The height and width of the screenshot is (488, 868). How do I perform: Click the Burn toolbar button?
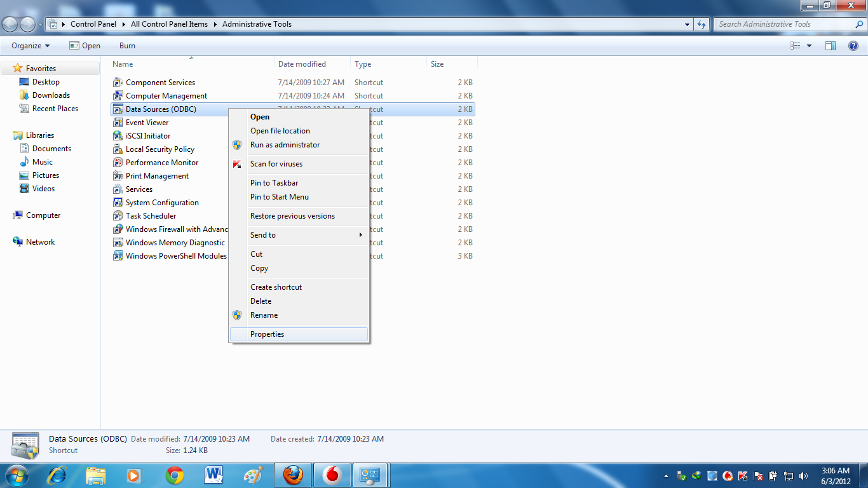[x=126, y=45]
